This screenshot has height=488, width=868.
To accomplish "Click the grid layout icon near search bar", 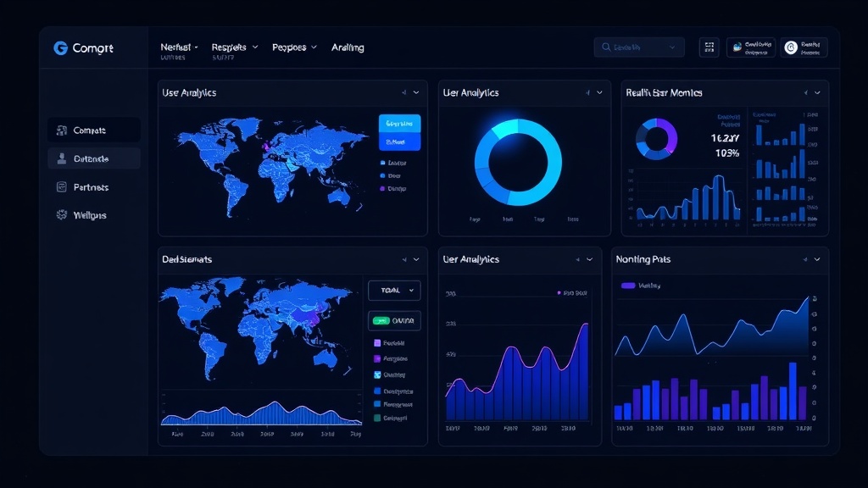I will coord(709,47).
